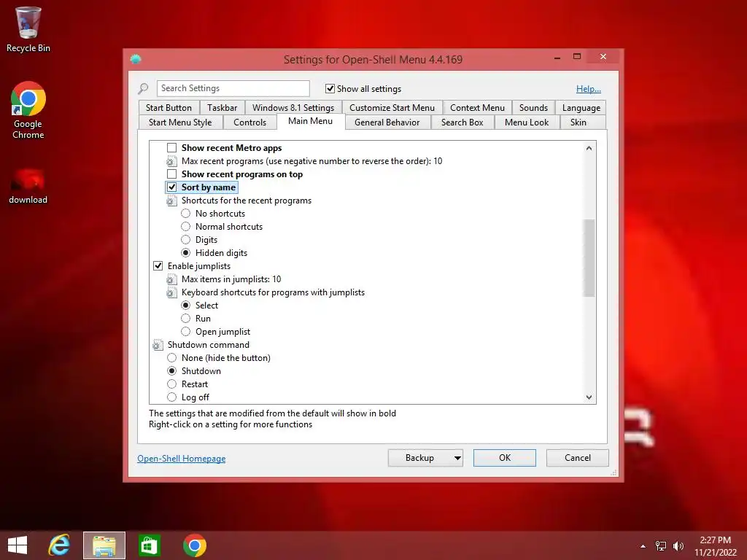The width and height of the screenshot is (747, 560).
Task: Enable Show recent Metro apps
Action: (171, 148)
